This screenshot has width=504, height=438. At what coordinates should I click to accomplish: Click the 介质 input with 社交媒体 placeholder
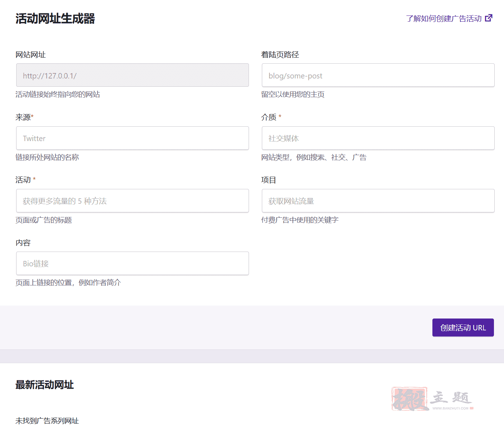[378, 138]
